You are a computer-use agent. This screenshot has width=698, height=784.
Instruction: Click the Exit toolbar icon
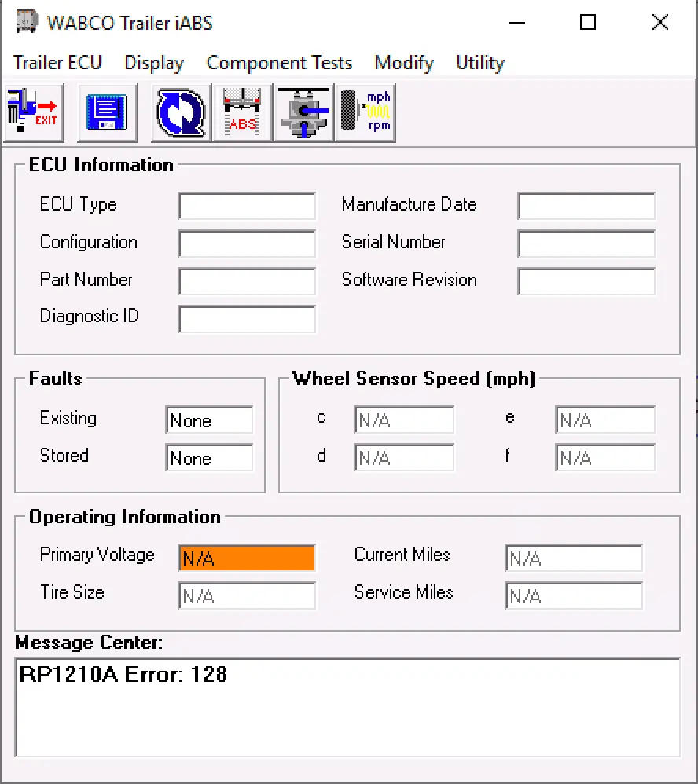click(x=34, y=113)
